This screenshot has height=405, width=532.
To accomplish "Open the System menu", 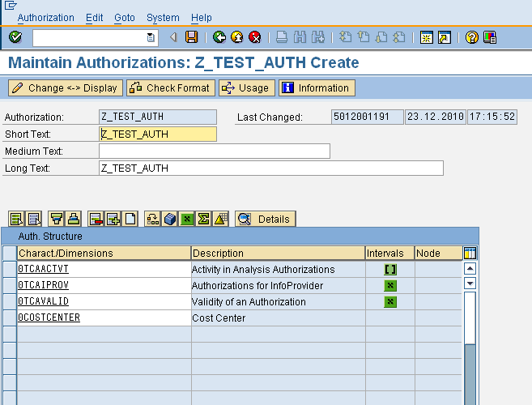I will click(163, 18).
